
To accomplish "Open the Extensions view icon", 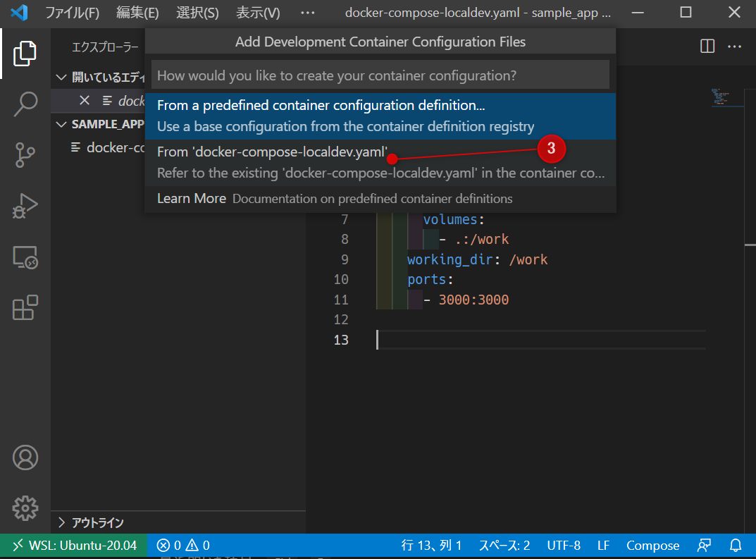I will (x=25, y=308).
